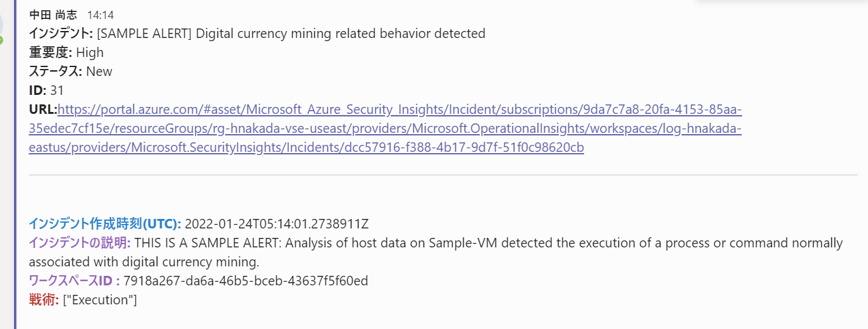Click the 14:14 message timestamp
Viewport: 868px width, 329px height.
click(101, 15)
